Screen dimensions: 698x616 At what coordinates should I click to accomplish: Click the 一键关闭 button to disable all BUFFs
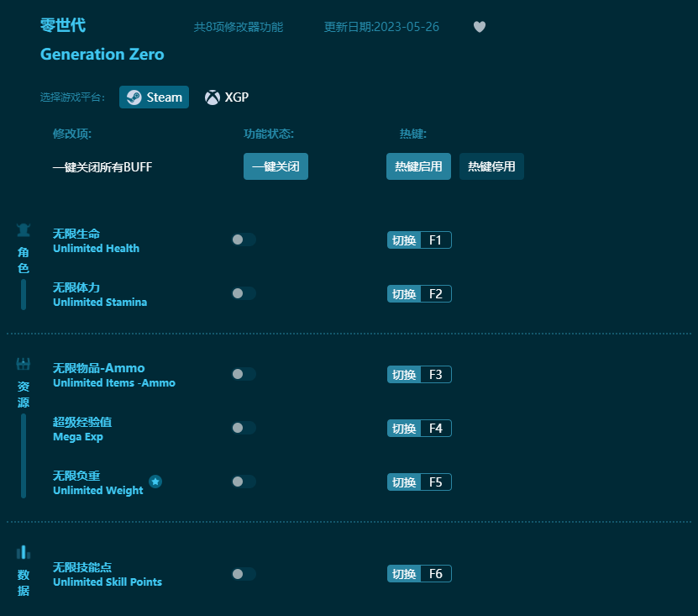[x=276, y=166]
